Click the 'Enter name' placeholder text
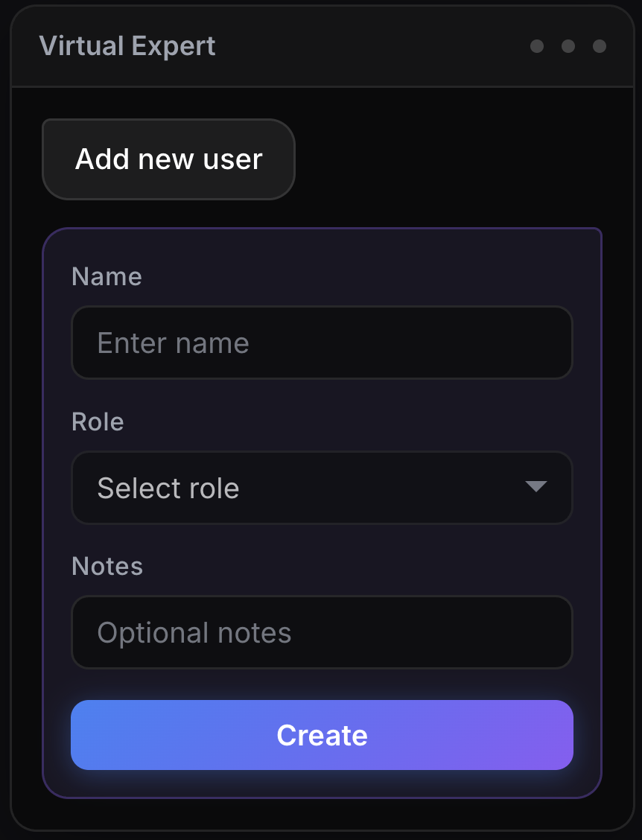Viewport: 642px width, 840px height. pos(173,343)
